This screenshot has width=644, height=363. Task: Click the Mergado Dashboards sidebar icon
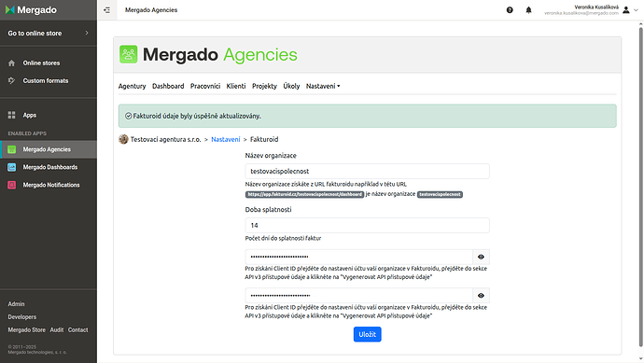click(x=11, y=167)
